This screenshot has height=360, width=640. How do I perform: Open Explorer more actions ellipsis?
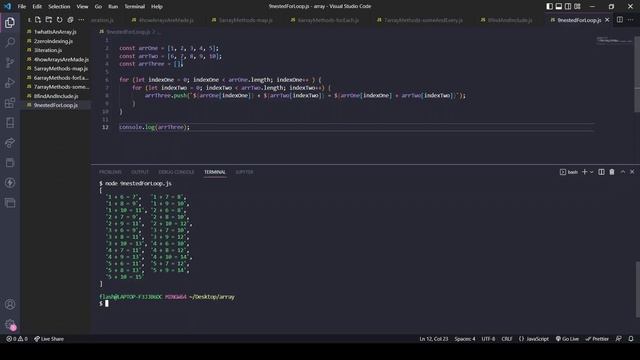tap(81, 20)
